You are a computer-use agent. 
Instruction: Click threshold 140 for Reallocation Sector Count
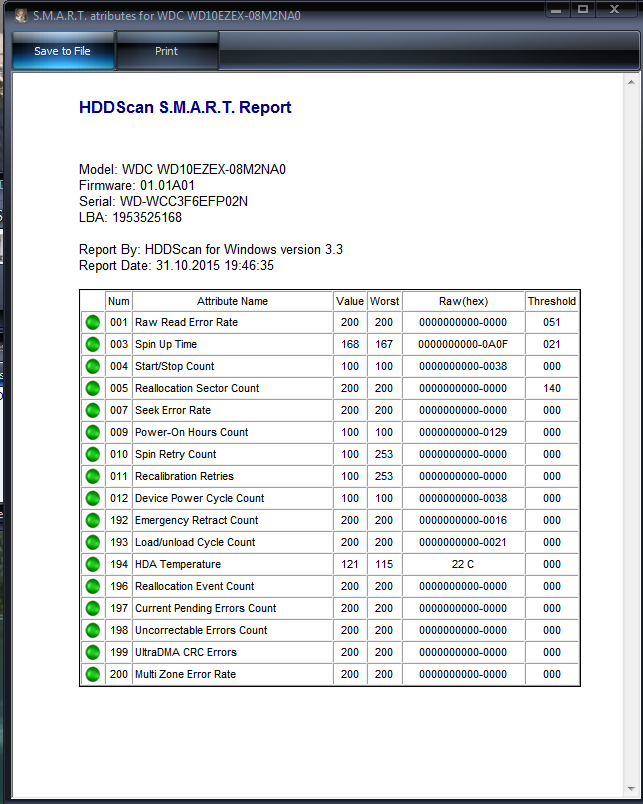[x=552, y=389]
